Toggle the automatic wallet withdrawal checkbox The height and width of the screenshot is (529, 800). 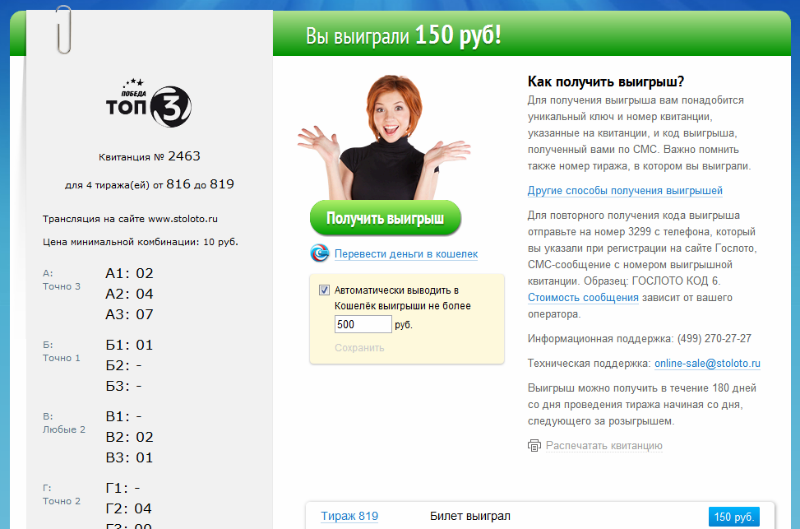(x=324, y=290)
